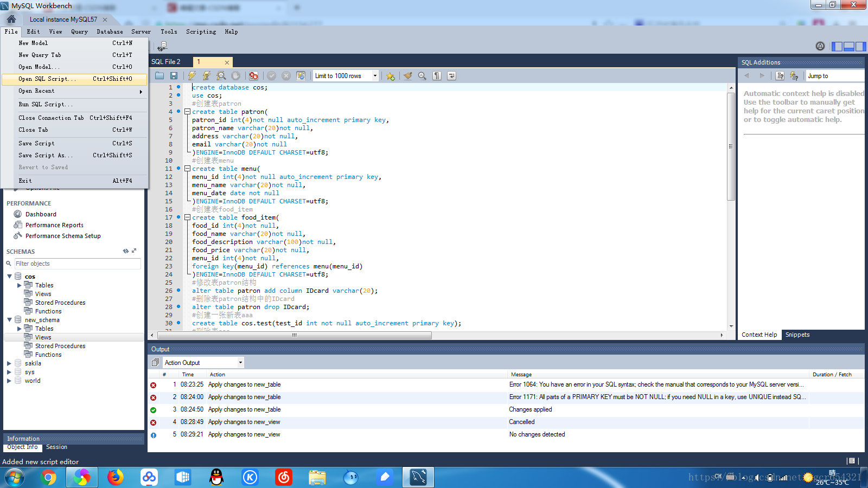Screen dimensions: 868x488
Task: Save snippet with the star icon
Action: (x=391, y=76)
